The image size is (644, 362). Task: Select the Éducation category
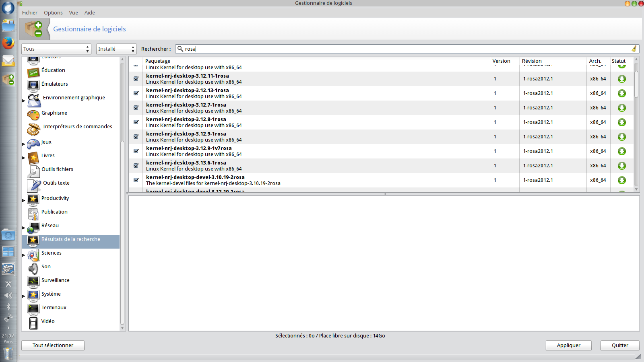click(53, 70)
